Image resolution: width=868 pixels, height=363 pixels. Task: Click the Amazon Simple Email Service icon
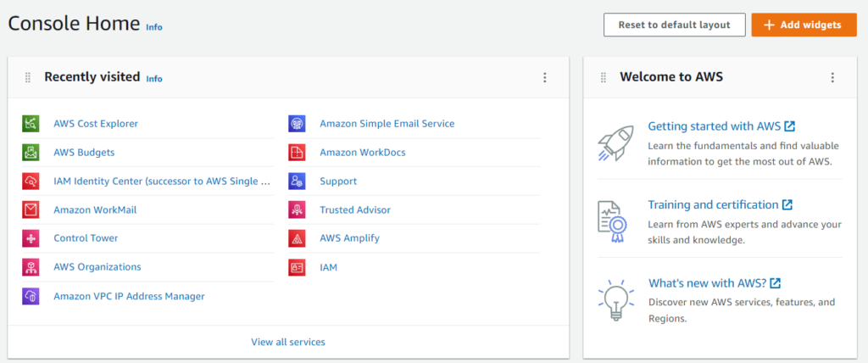[297, 124]
